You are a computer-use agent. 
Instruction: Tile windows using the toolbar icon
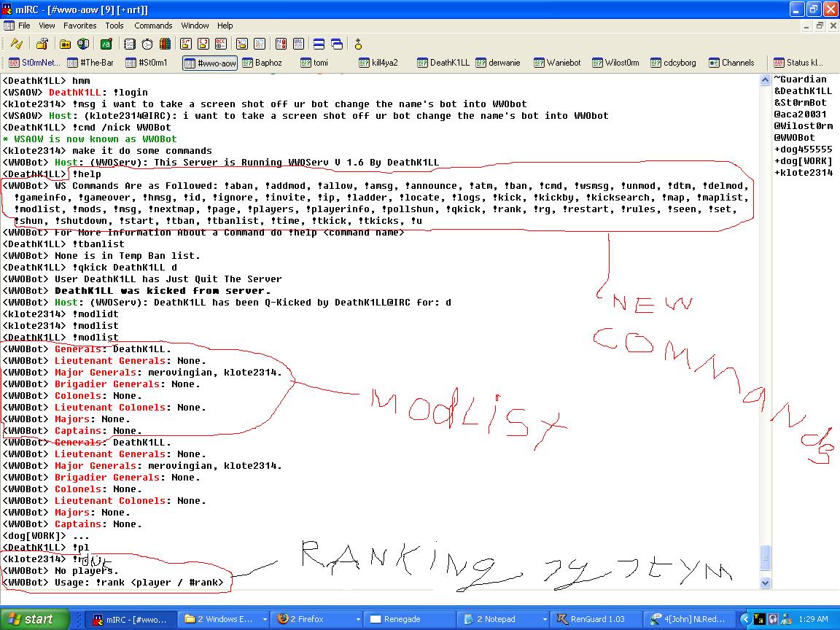(x=319, y=44)
